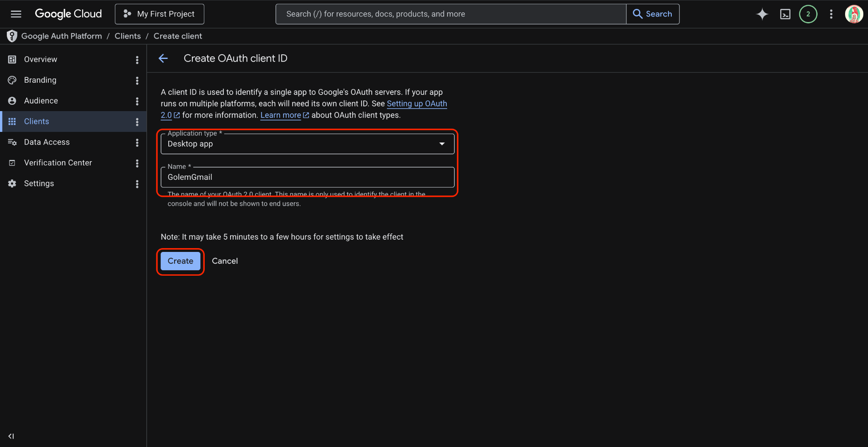Click the note about settings taking effect
Image resolution: width=868 pixels, height=447 pixels.
(282, 237)
